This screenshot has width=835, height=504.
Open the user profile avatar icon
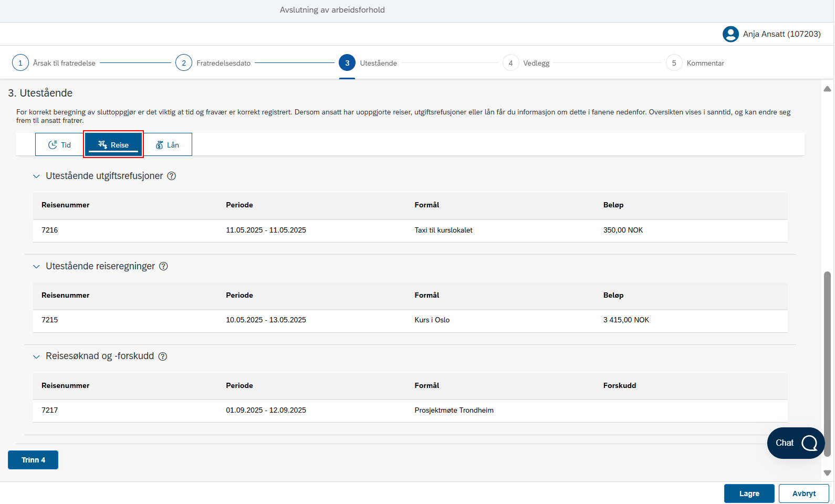click(x=730, y=34)
